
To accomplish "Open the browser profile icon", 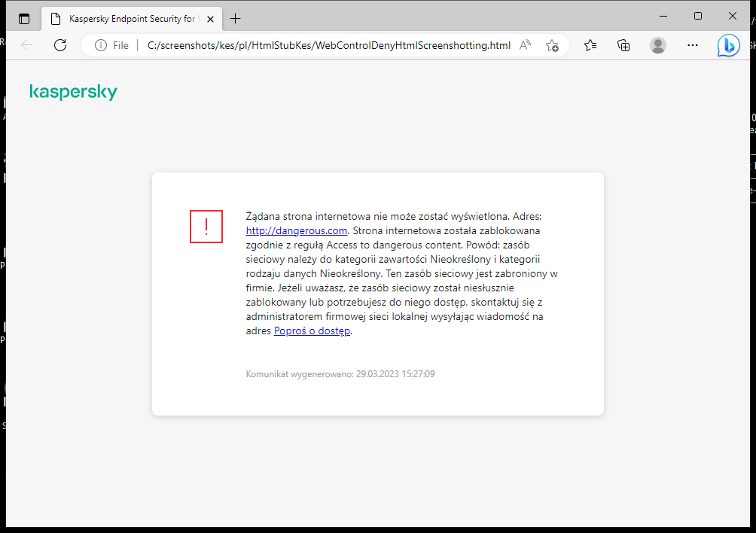I will click(x=657, y=45).
